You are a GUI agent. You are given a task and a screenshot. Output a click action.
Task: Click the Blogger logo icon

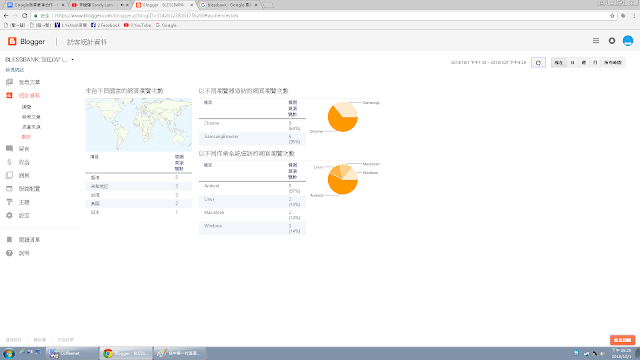coord(12,41)
